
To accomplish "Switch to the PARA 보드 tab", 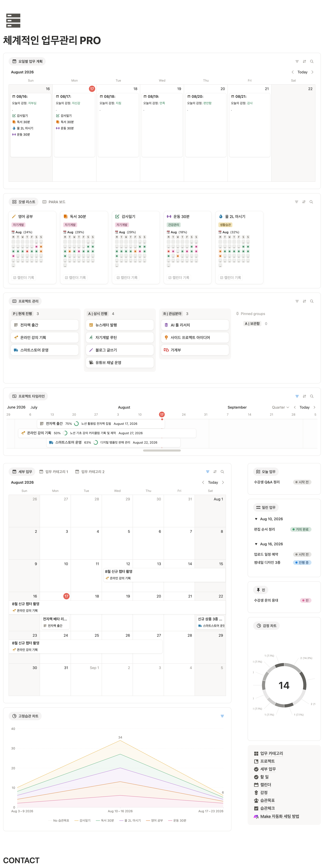I will (54, 202).
